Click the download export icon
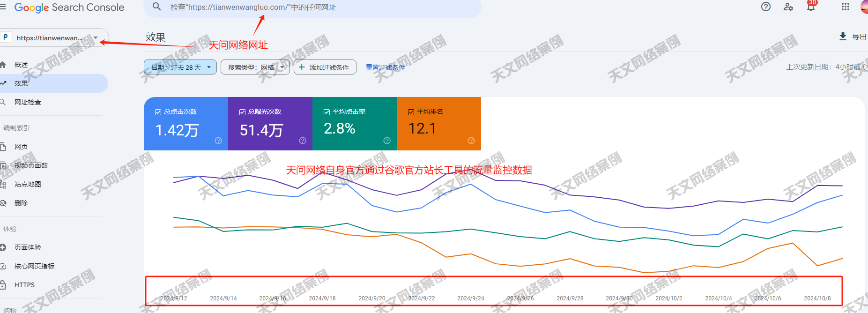Image resolution: width=868 pixels, height=313 pixels. pos(843,37)
